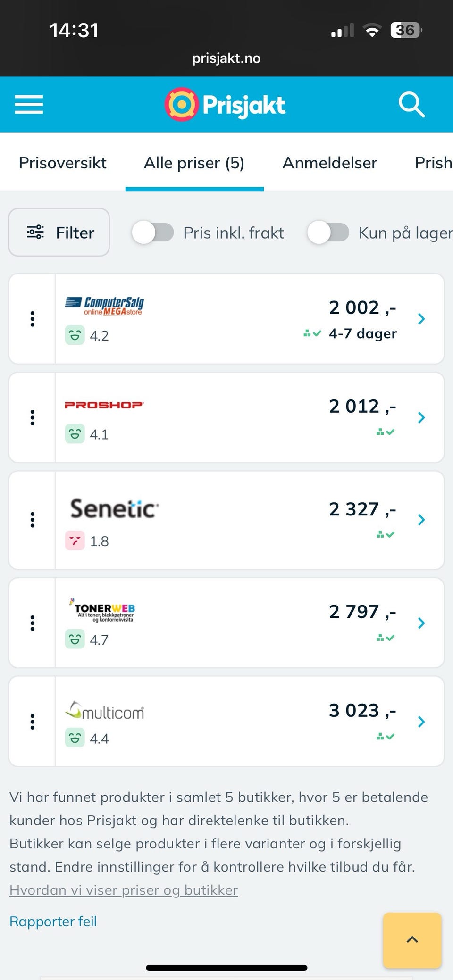Open options menu for ComputerSalg offer
453x980 pixels.
[33, 319]
